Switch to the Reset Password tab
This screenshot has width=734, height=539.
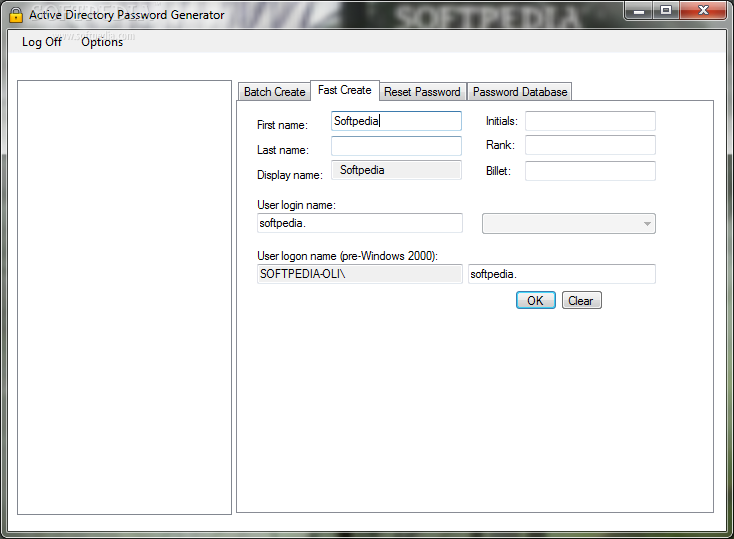coord(422,92)
